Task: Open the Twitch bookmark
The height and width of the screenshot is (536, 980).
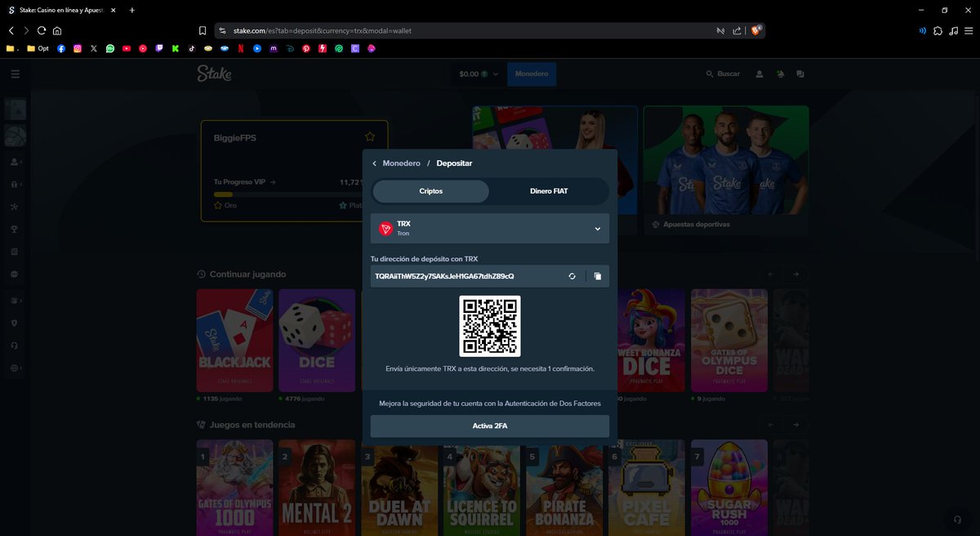Action: (159, 48)
